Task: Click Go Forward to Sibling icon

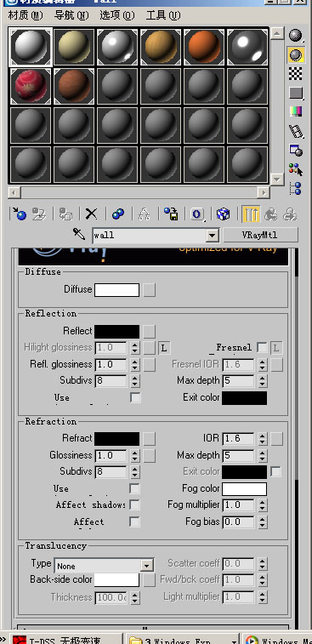Action: pyautogui.click(x=290, y=214)
